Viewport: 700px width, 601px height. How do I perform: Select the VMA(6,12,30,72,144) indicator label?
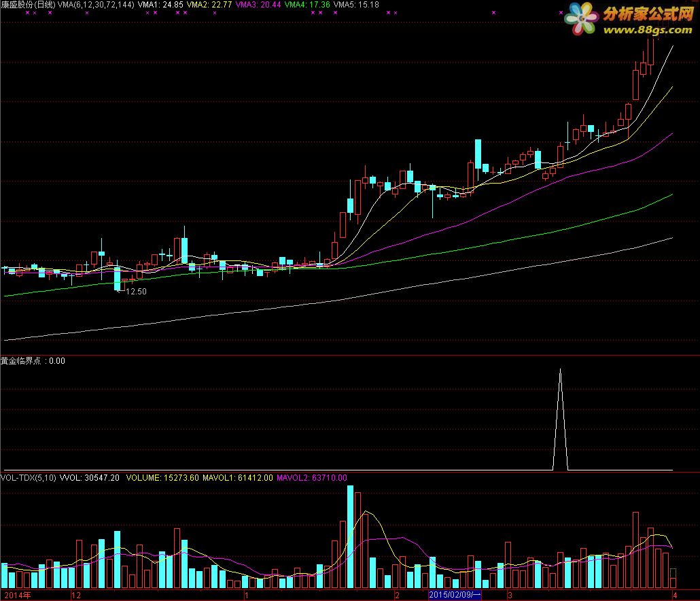(x=96, y=5)
